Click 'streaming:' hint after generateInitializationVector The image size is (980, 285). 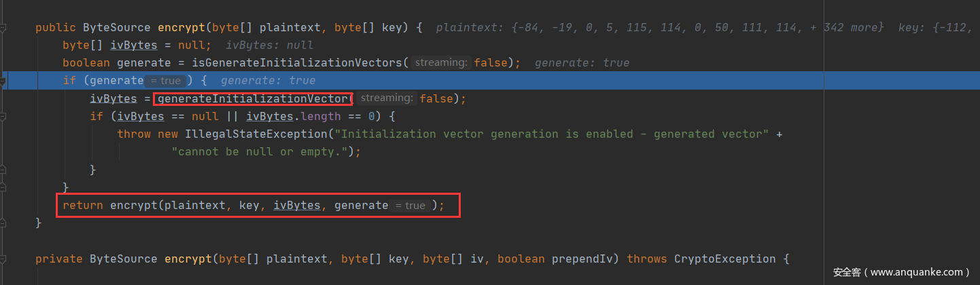(387, 99)
